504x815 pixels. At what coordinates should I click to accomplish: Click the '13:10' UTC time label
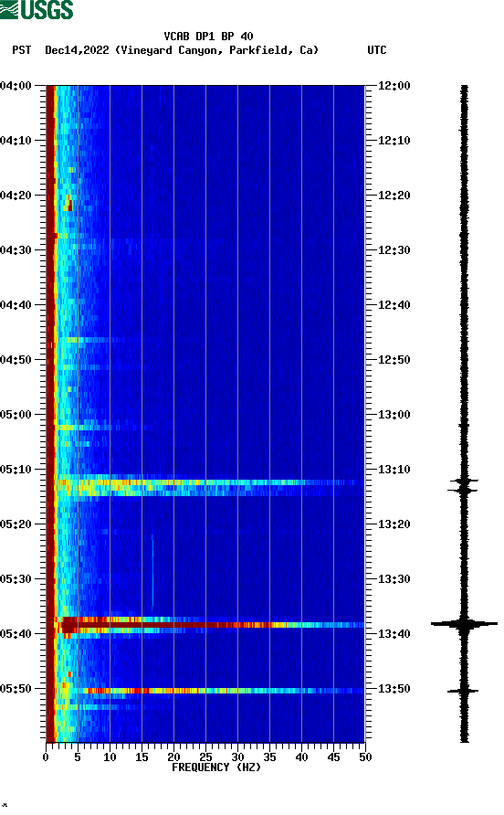(394, 470)
